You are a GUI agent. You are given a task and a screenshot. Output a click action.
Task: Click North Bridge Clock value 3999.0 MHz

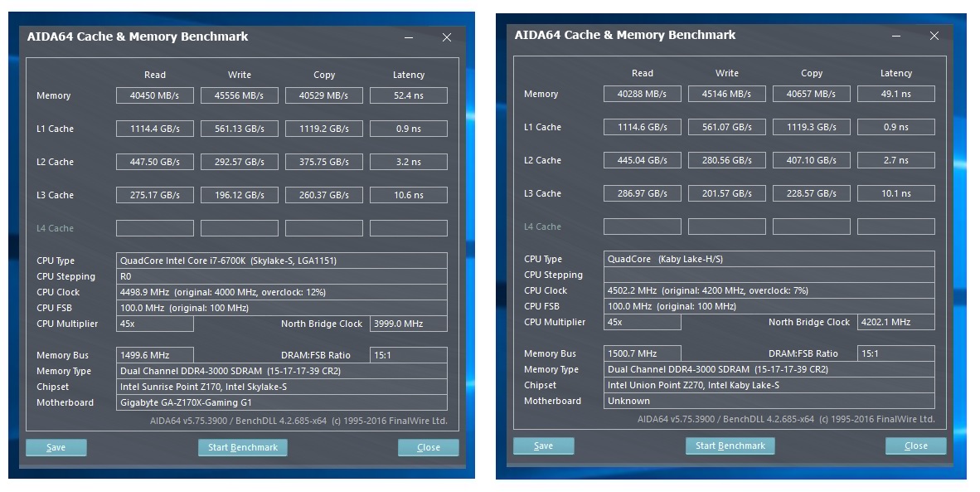pos(409,324)
